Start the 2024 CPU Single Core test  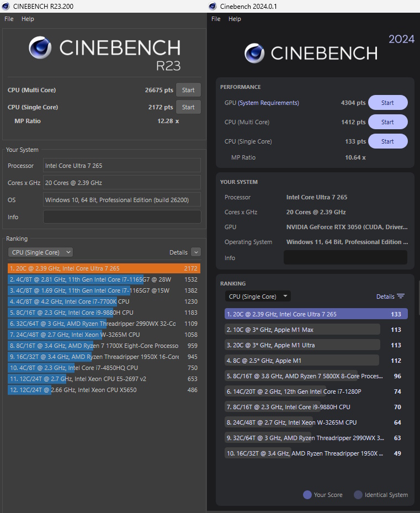(x=387, y=141)
